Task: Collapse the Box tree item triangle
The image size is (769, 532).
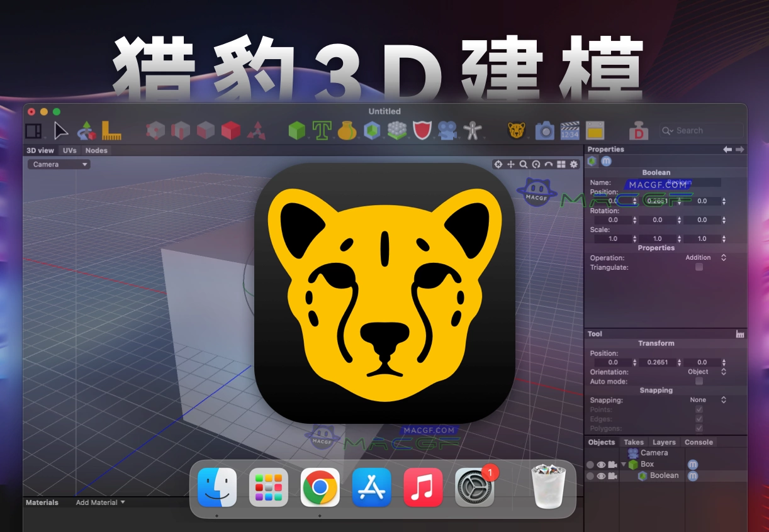Action: 624,465
